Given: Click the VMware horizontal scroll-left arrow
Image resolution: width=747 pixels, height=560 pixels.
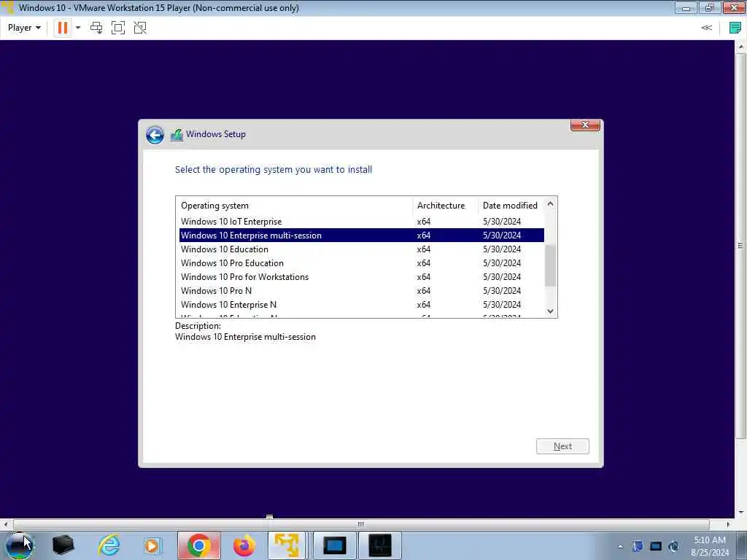Looking at the screenshot, I should pos(5,524).
